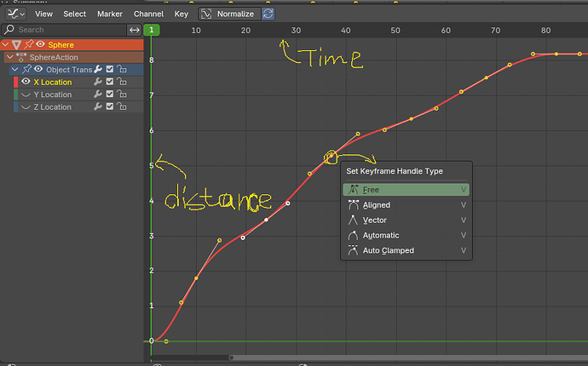The image size is (588, 366).
Task: Click the Sphere object triangle icon
Action: click(x=16, y=45)
